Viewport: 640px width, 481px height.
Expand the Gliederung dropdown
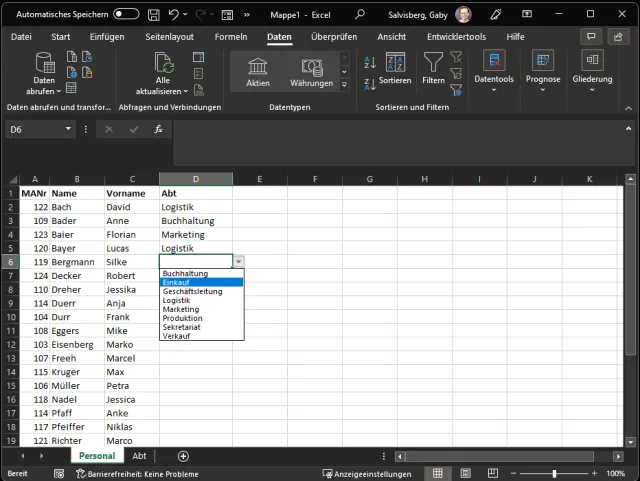(592, 72)
